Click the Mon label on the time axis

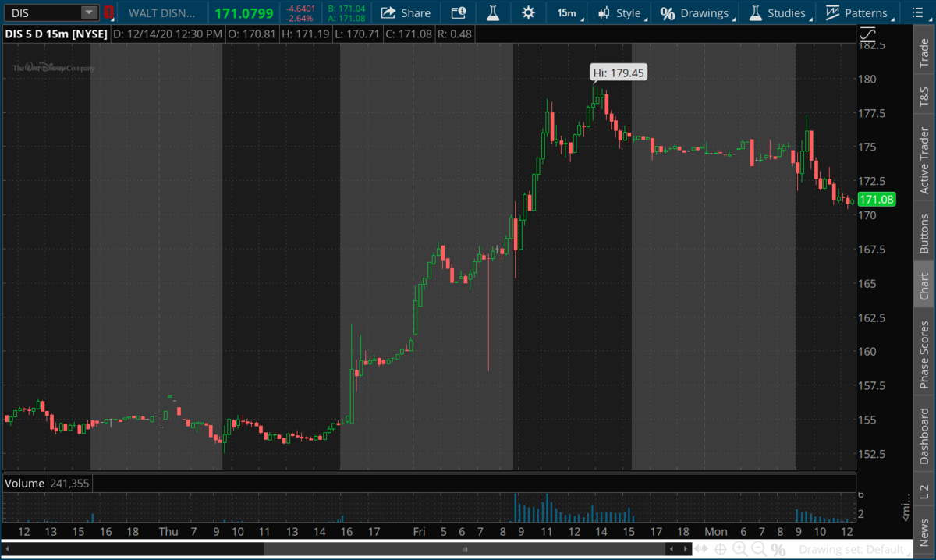coord(716,532)
